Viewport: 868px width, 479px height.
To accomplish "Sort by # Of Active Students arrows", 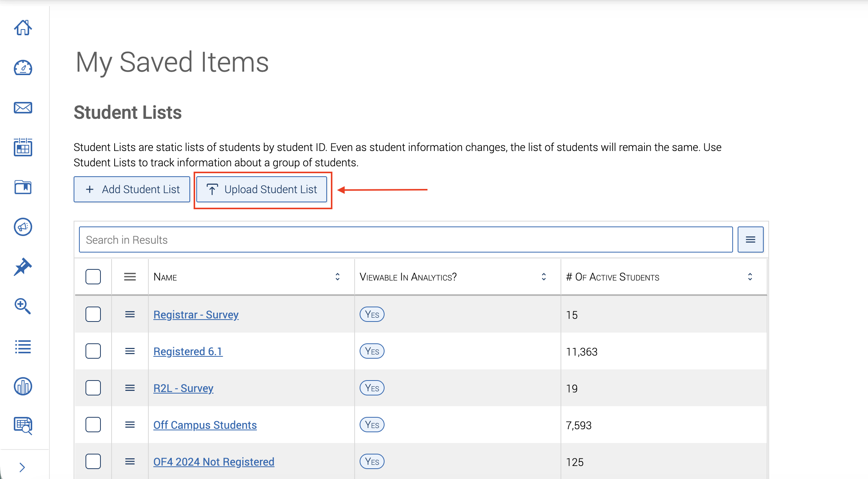I will [x=750, y=277].
